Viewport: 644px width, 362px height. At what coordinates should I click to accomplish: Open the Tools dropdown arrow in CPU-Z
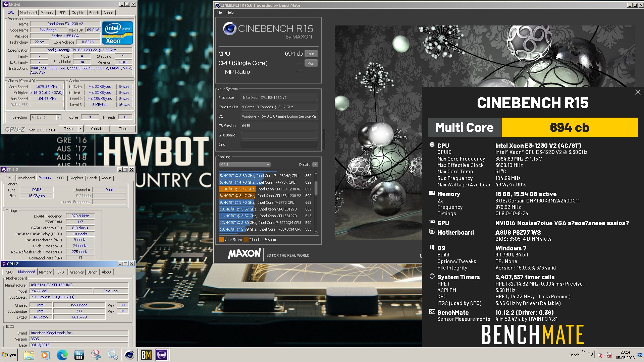[80, 129]
